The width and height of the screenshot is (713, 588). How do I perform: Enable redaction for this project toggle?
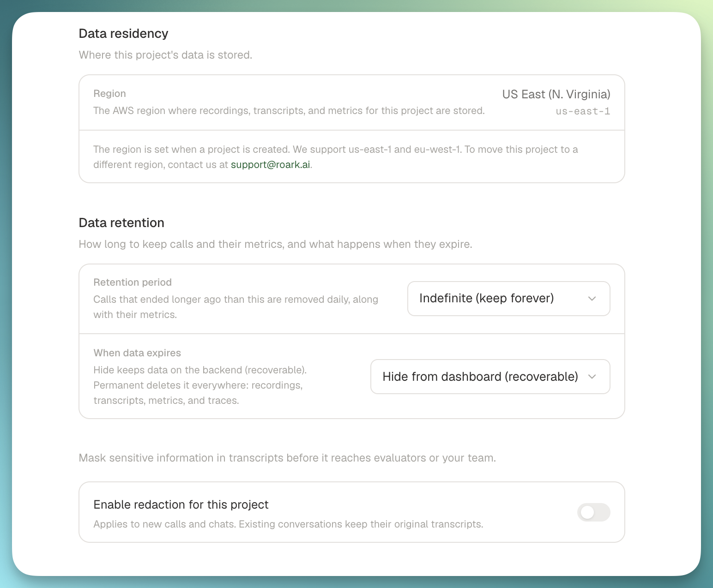click(593, 512)
